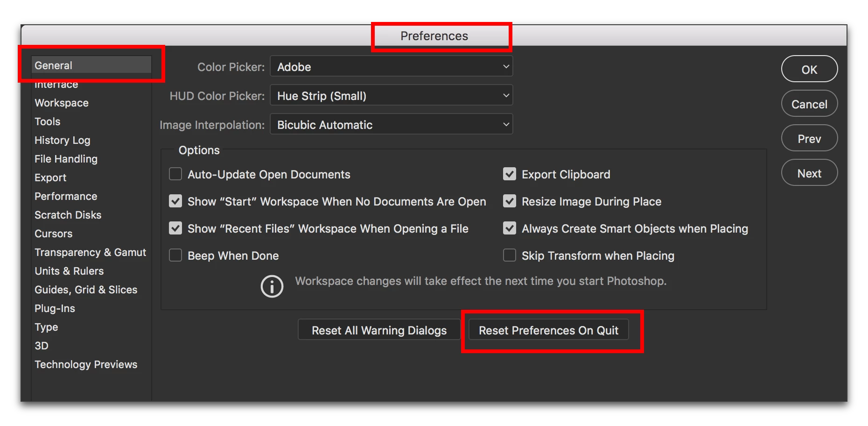This screenshot has height=426, width=868.
Task: Enable Beep When Done checkbox
Action: click(x=175, y=256)
